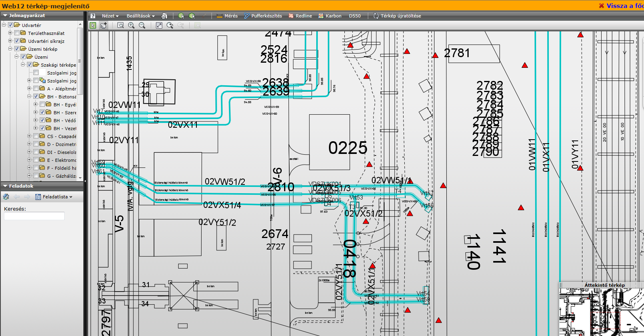
Task: Click the Üzemi térkép folder icon
Action: click(23, 49)
